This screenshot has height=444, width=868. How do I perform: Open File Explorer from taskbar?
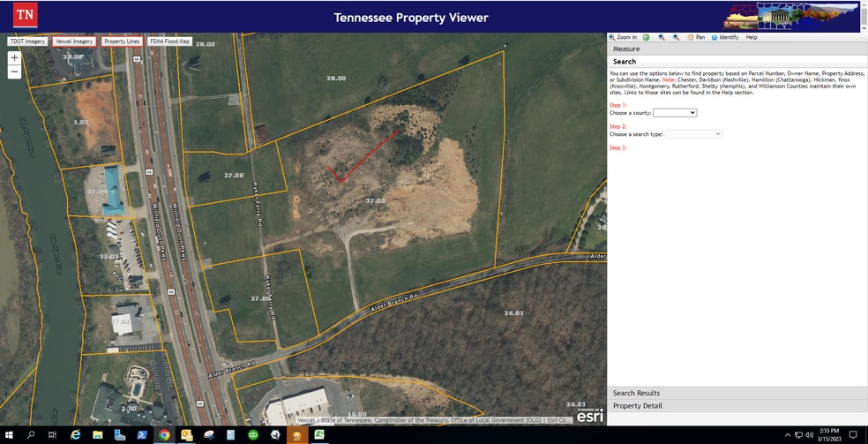[97, 434]
